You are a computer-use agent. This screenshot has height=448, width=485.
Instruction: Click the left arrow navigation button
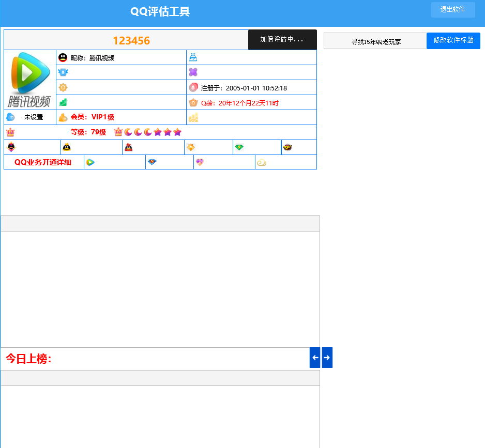(315, 358)
